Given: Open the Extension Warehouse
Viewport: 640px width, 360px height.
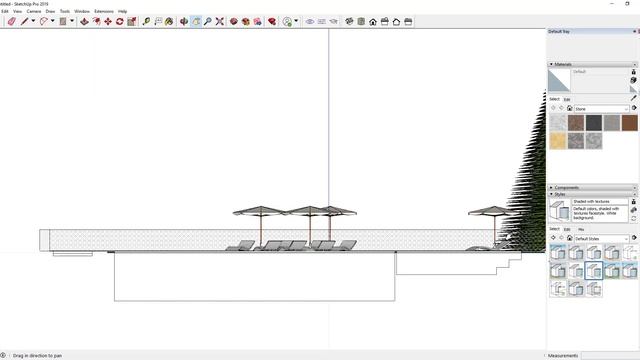Looking at the screenshot, I should pos(246,22).
